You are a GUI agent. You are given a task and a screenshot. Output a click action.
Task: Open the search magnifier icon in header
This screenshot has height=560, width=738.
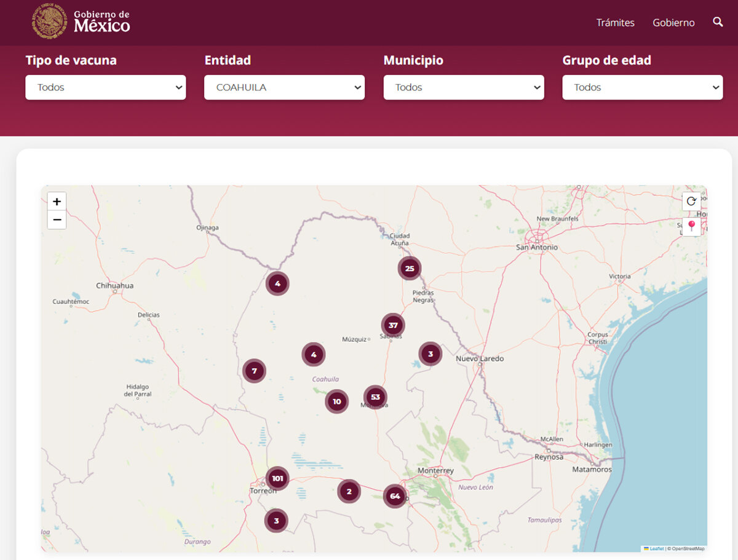(718, 22)
